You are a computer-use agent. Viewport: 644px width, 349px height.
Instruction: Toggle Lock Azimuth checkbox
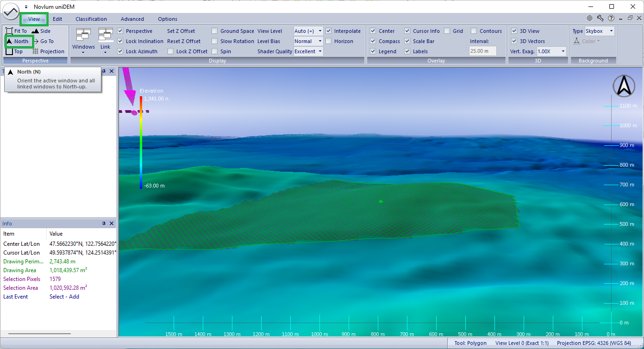[x=120, y=51]
